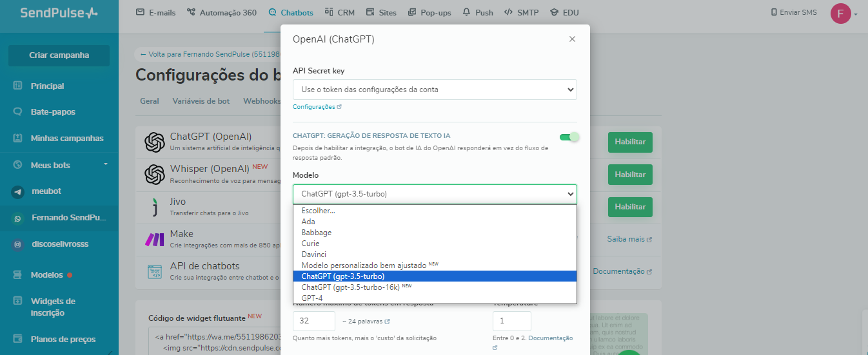
Task: Select Ada model option
Action: point(435,222)
